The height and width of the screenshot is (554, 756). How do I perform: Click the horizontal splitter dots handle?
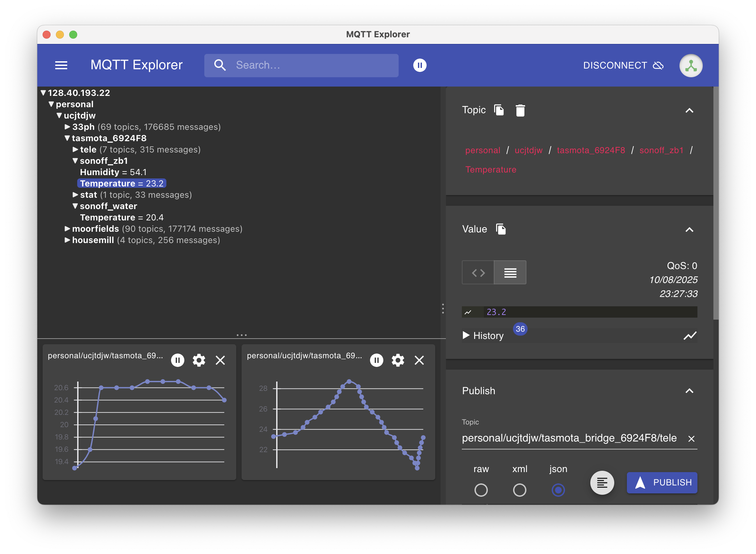pyautogui.click(x=241, y=335)
